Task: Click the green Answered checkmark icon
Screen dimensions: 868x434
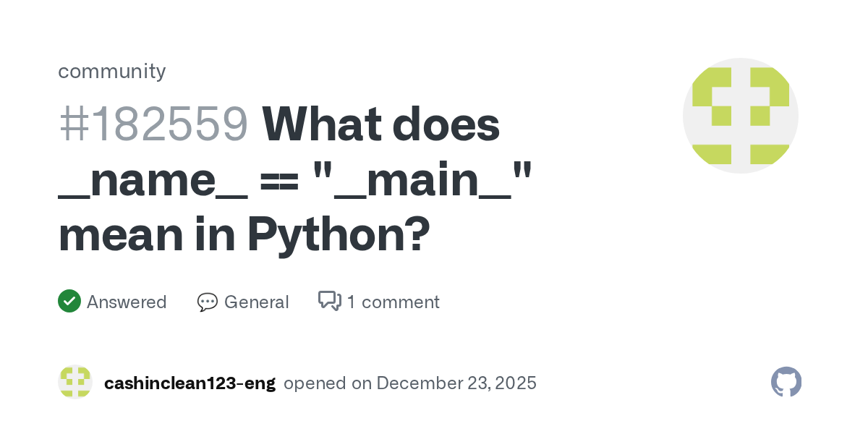Action: coord(69,301)
